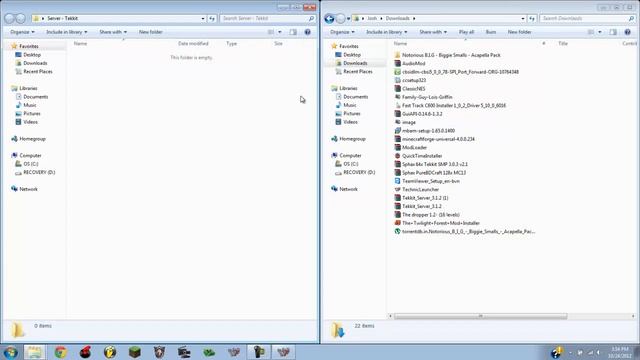
Task: Sort by Date modified in Server - Tekkit window
Action: click(193, 43)
